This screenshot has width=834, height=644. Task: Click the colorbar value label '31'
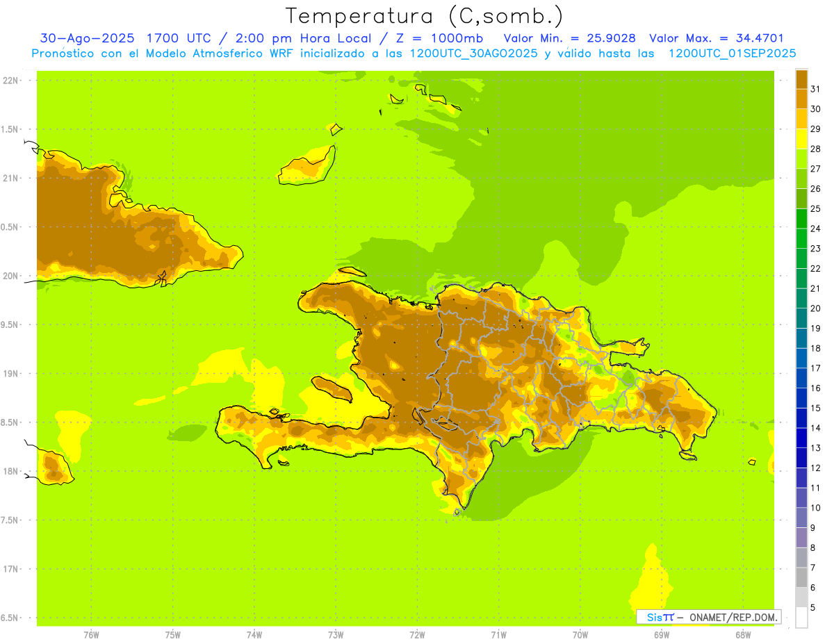(x=816, y=88)
